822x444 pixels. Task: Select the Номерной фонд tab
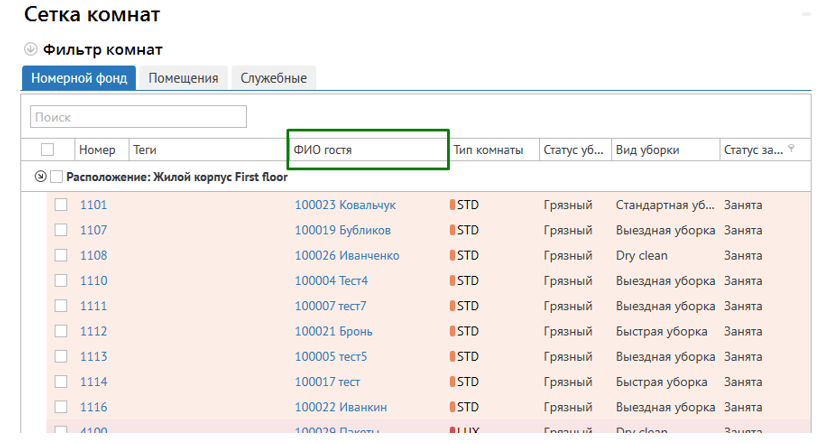coord(79,78)
